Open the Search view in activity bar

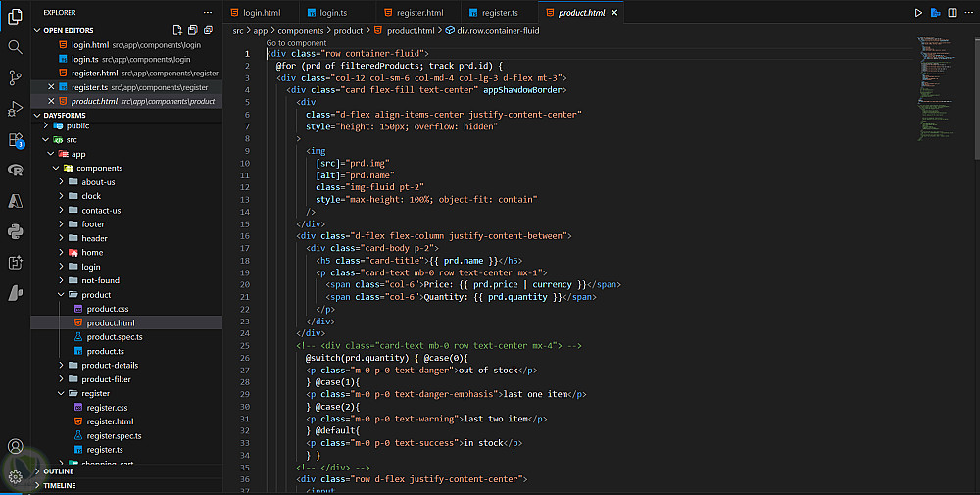click(x=15, y=46)
